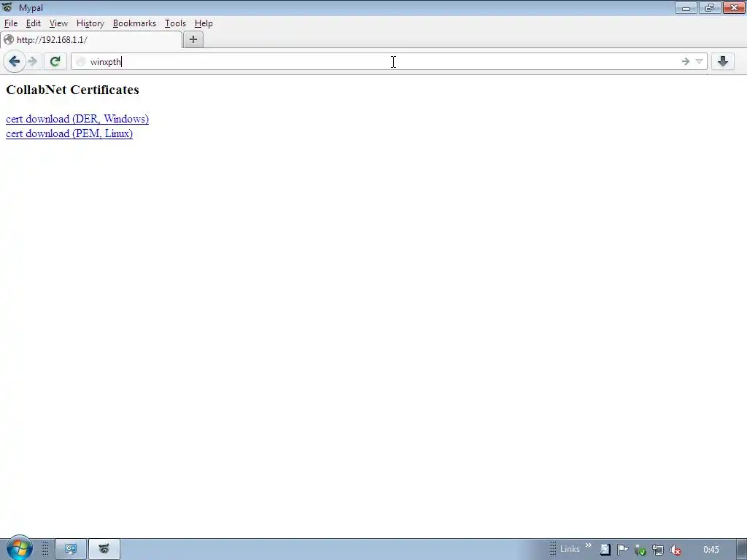747x560 pixels.
Task: Click the Safely Remove Hardware tray icon
Action: (x=640, y=551)
